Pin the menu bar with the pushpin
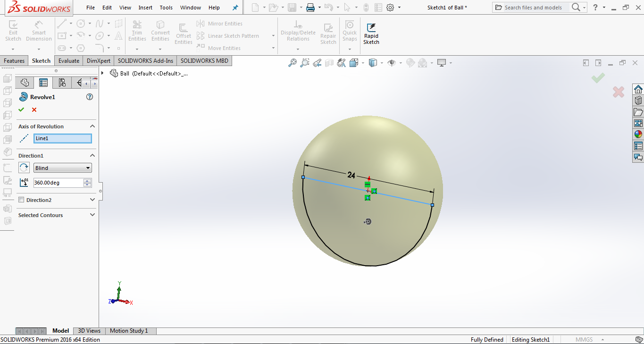The image size is (644, 344). pos(235,8)
